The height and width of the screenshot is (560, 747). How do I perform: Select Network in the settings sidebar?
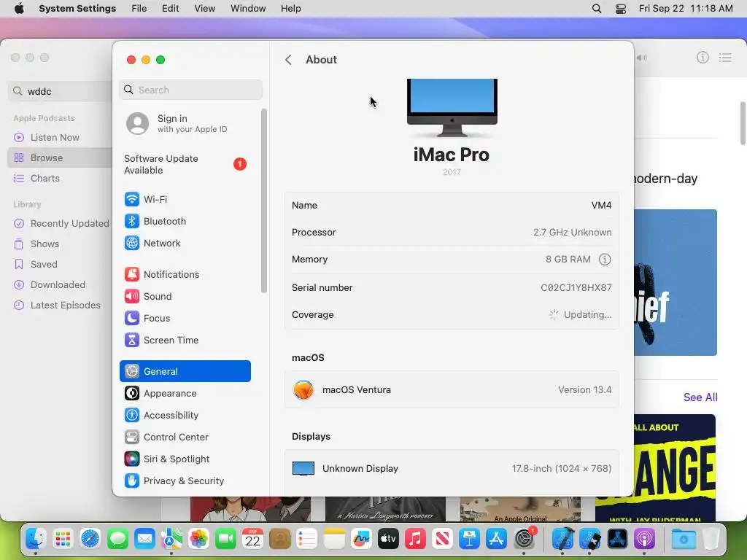(x=185, y=243)
